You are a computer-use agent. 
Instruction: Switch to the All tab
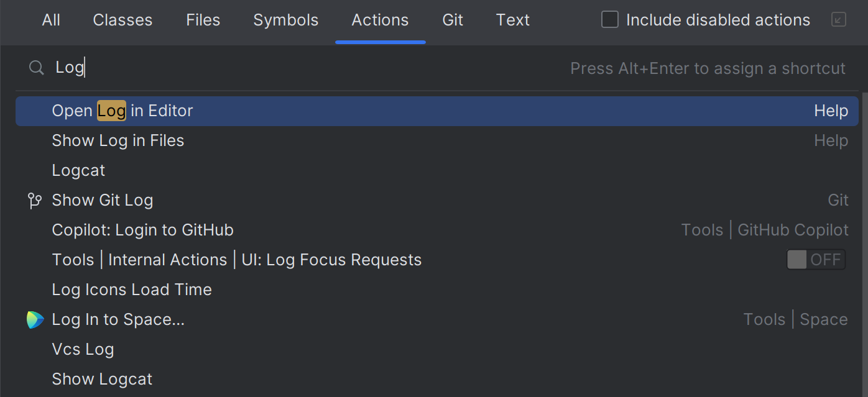pyautogui.click(x=50, y=20)
